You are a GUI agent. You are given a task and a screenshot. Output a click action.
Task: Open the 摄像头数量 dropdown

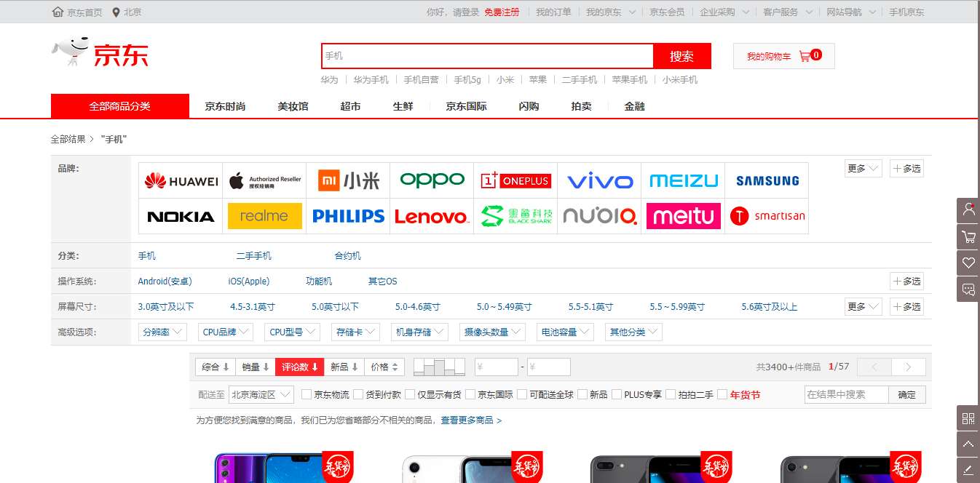click(493, 332)
